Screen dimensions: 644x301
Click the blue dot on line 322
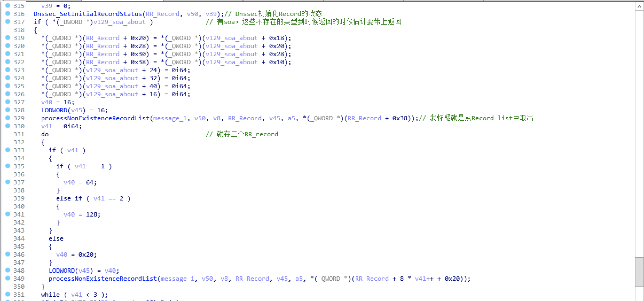[8, 61]
